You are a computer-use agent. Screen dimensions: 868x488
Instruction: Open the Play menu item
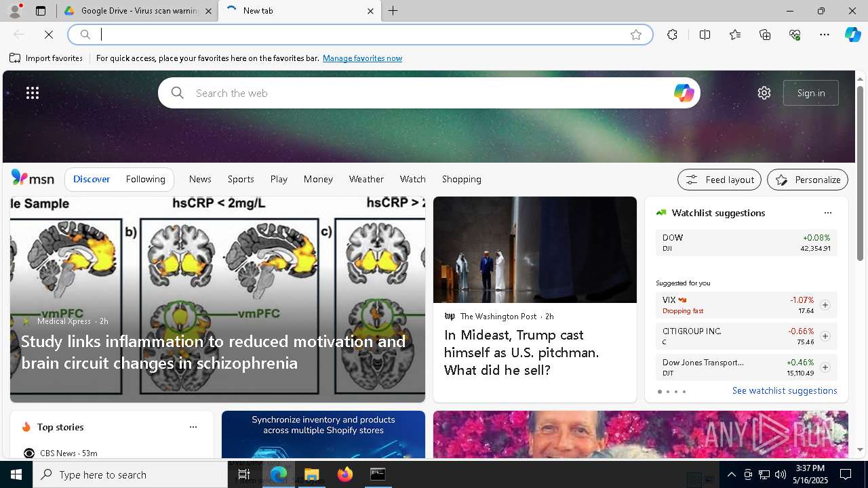279,179
